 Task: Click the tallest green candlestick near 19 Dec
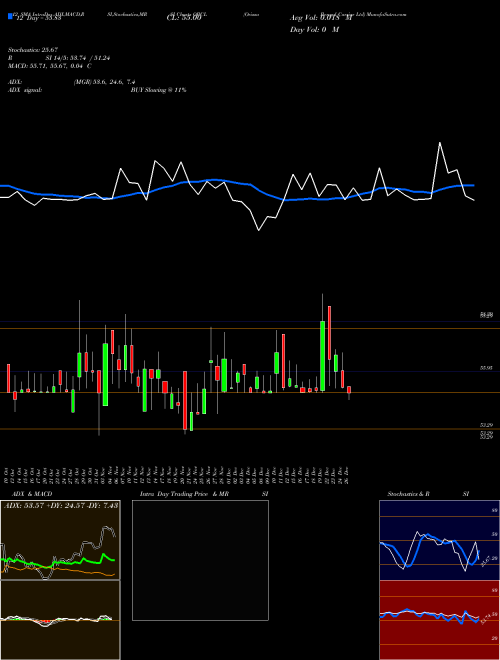point(322,356)
